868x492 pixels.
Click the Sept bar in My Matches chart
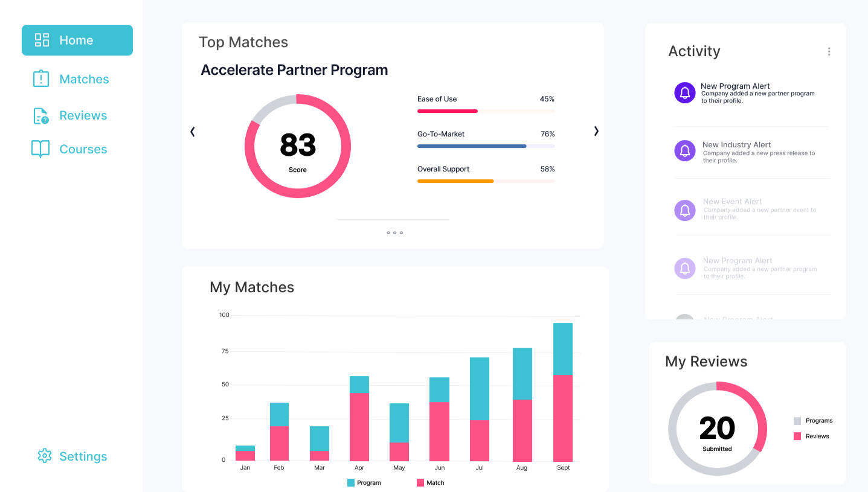[x=563, y=392]
